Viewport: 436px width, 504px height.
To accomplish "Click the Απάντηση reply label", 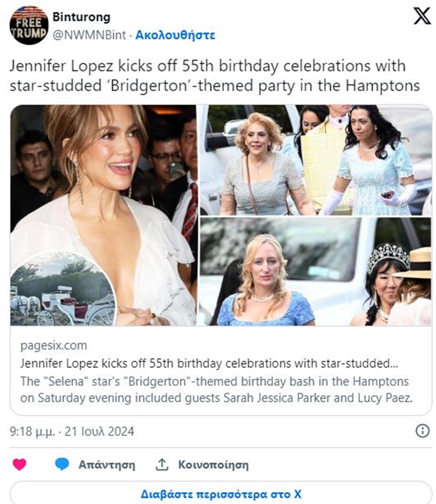I will tap(106, 465).
